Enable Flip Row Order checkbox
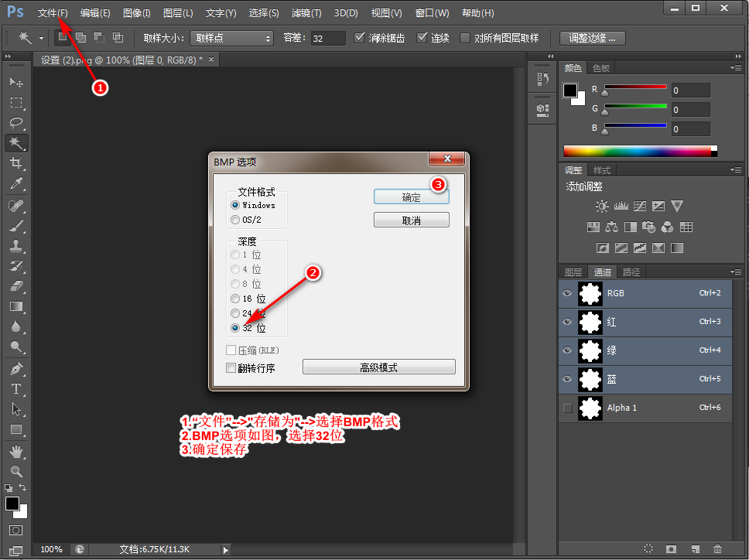749x560 pixels. click(x=231, y=367)
